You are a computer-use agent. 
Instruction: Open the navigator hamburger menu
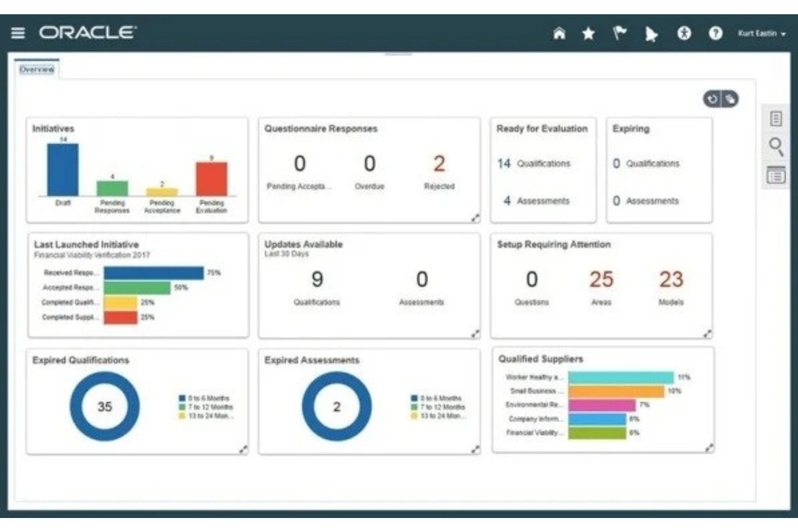point(18,33)
